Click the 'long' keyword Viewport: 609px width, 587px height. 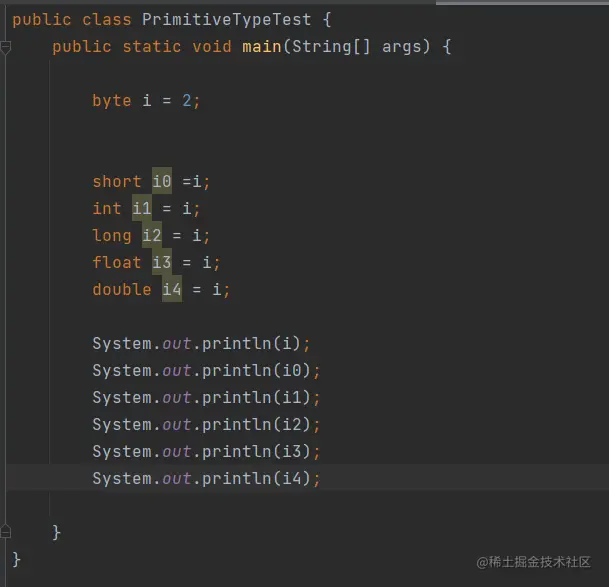[112, 236]
